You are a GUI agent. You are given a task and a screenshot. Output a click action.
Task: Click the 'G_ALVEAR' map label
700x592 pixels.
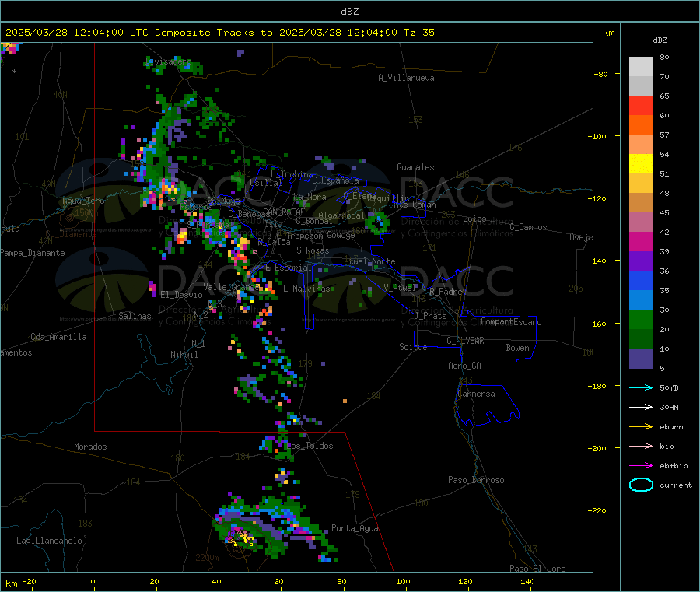click(465, 341)
